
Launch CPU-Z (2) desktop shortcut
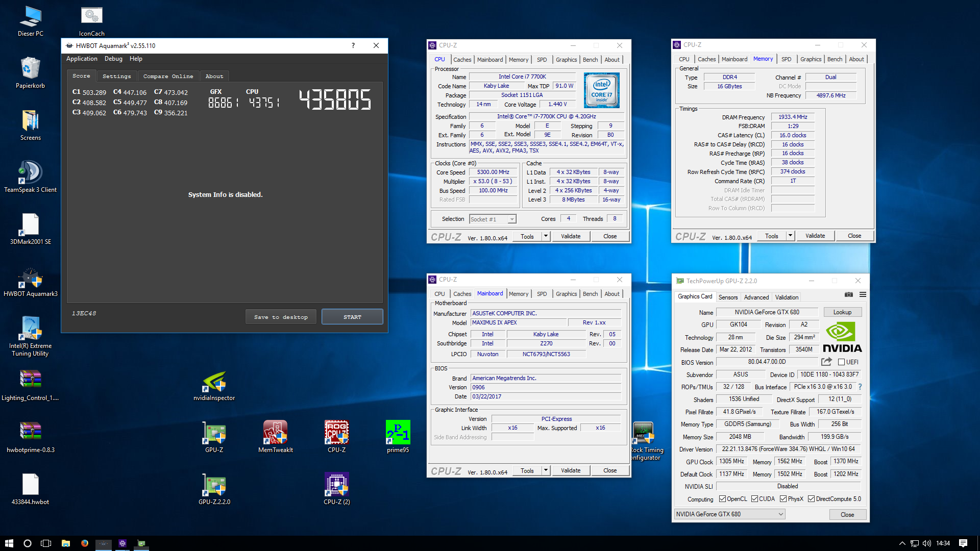tap(337, 489)
